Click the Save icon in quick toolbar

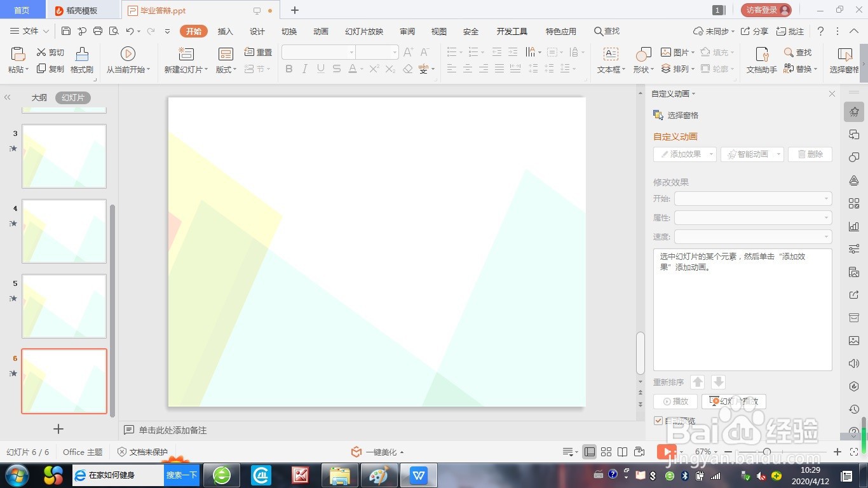tap(66, 31)
